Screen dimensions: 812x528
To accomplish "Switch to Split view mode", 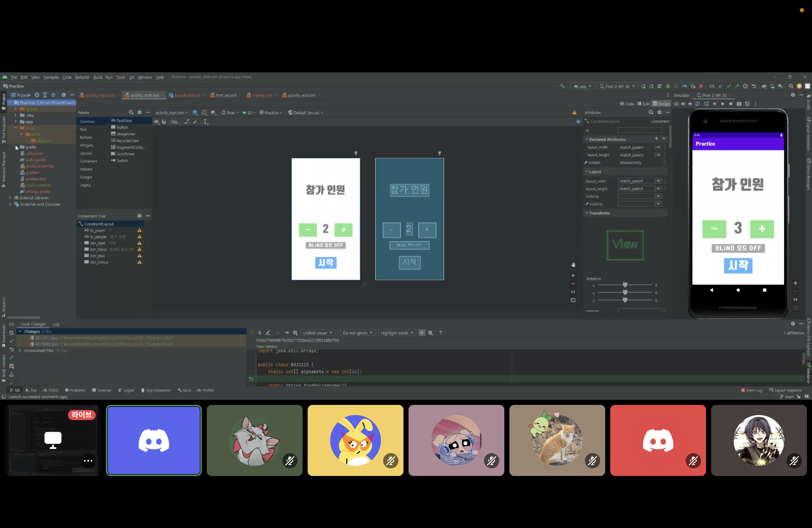I will tap(644, 104).
